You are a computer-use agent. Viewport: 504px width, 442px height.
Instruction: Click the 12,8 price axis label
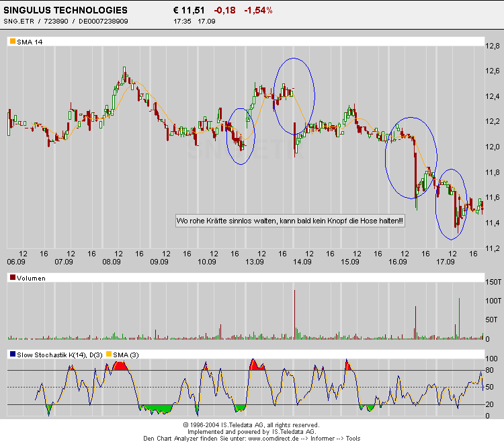point(493,46)
